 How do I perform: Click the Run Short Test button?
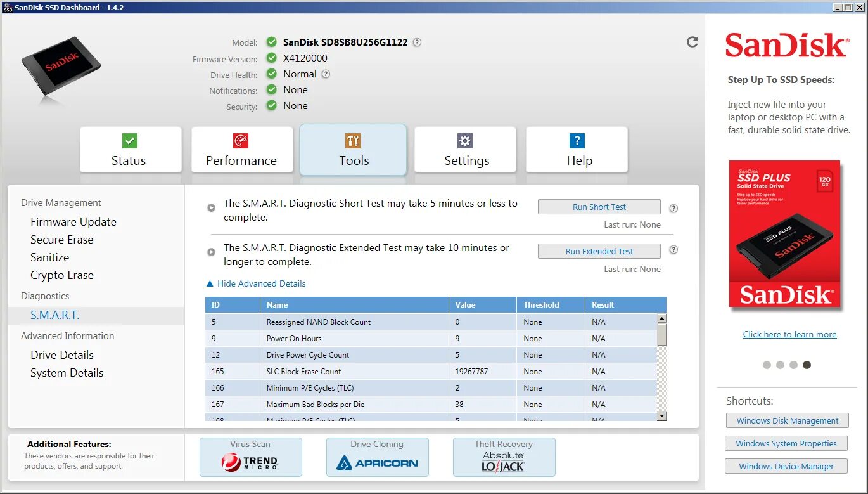click(x=599, y=207)
